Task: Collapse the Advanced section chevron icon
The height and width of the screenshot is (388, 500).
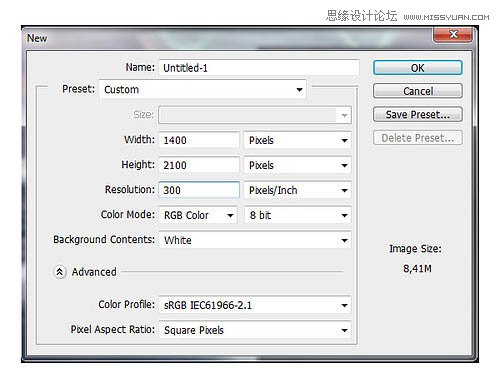Action: tap(60, 272)
